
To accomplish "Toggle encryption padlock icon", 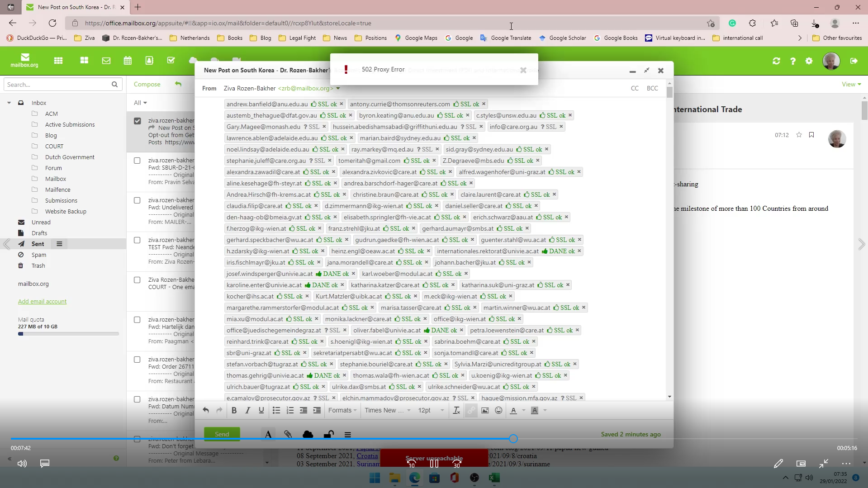I will (x=329, y=434).
